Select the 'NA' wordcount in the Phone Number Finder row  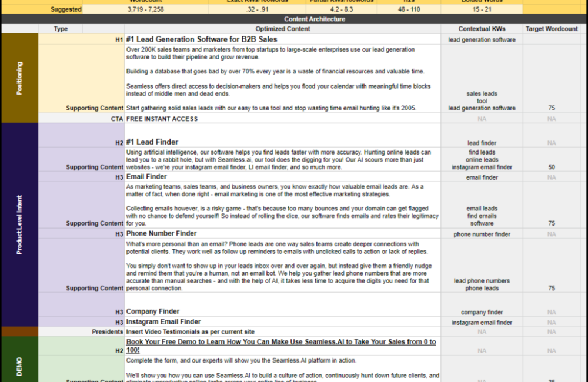pyautogui.click(x=552, y=234)
